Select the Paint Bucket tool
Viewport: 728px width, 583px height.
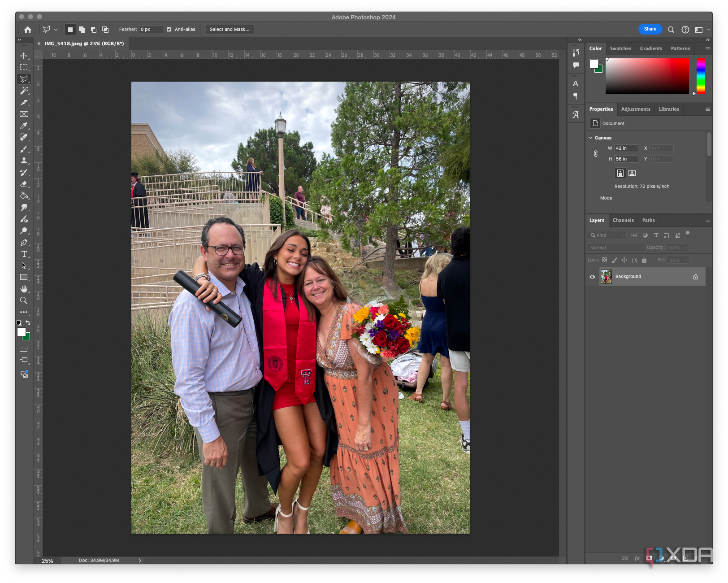(24, 196)
